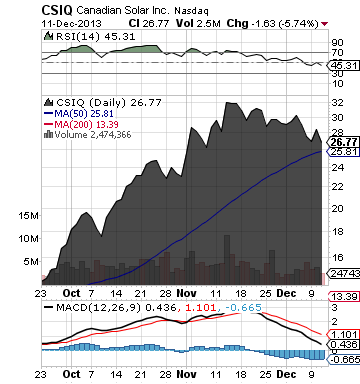
Task: Click the 13.39 MA(200) value tag
Action: pos(344,296)
